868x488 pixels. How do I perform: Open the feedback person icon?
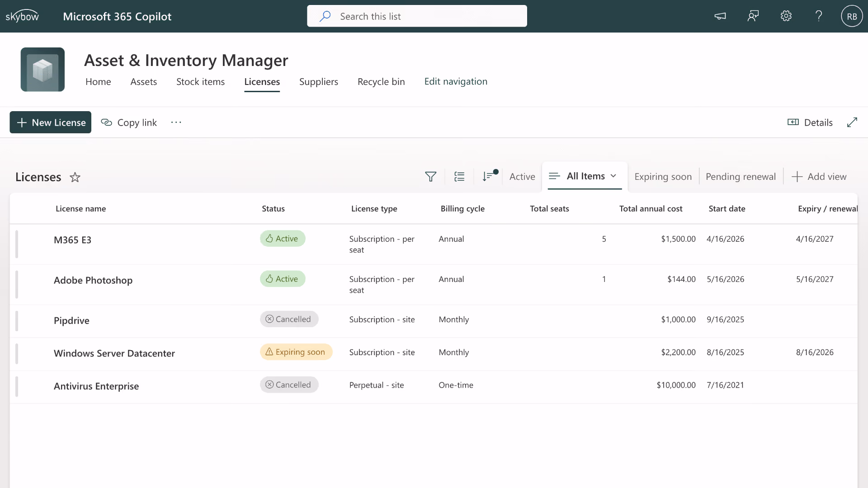point(753,16)
